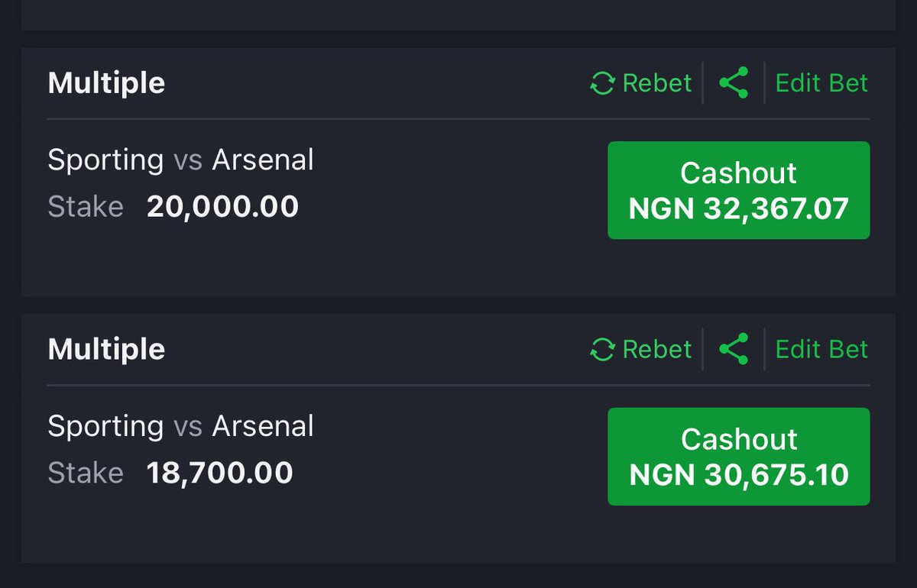Cash out NGN 32,367.07
The height and width of the screenshot is (588, 917).
tap(738, 190)
